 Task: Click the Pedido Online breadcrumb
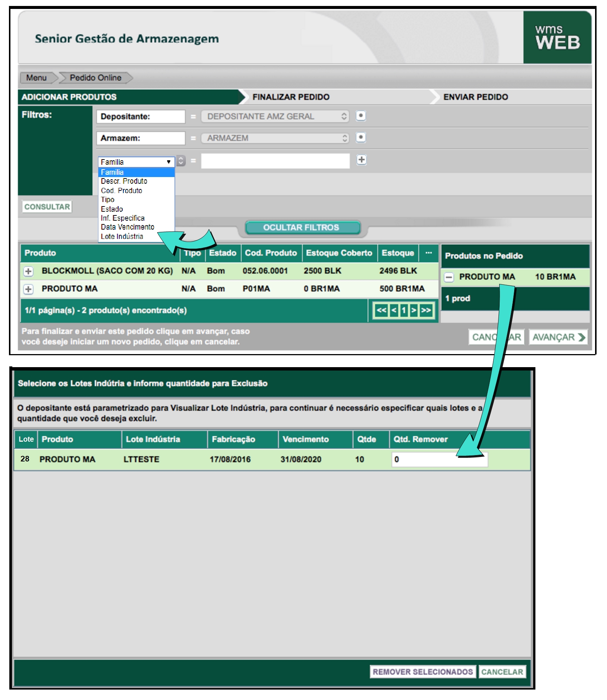tap(95, 78)
